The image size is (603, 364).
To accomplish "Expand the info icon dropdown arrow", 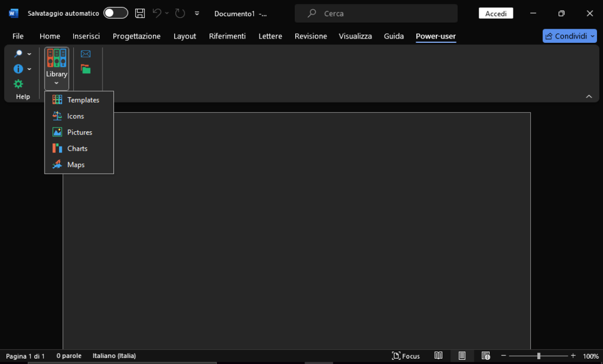I will pos(29,69).
